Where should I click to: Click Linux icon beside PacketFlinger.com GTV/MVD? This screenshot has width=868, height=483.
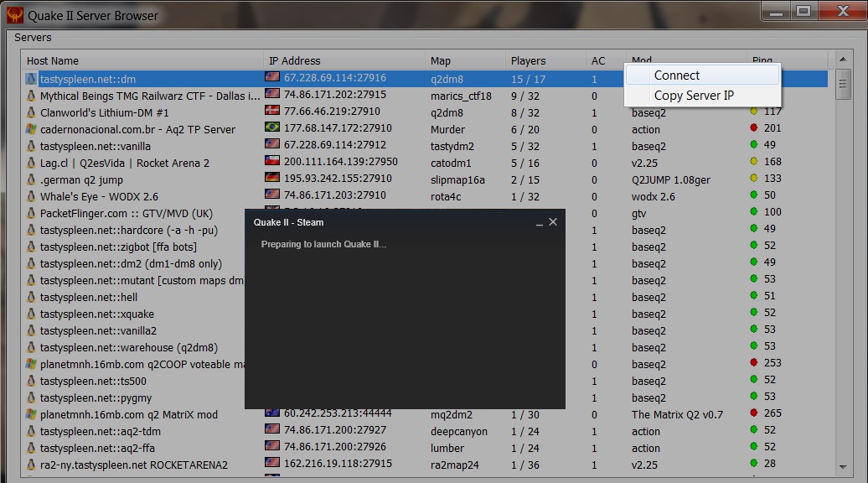click(31, 213)
